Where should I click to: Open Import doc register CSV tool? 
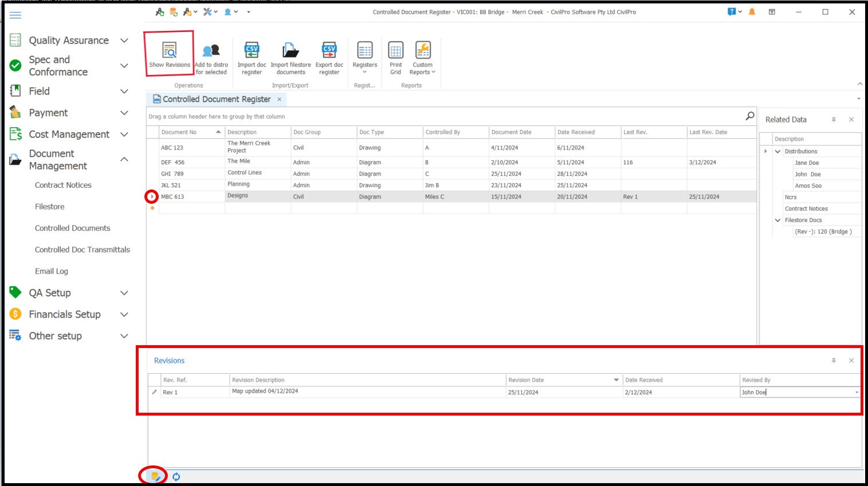click(252, 52)
